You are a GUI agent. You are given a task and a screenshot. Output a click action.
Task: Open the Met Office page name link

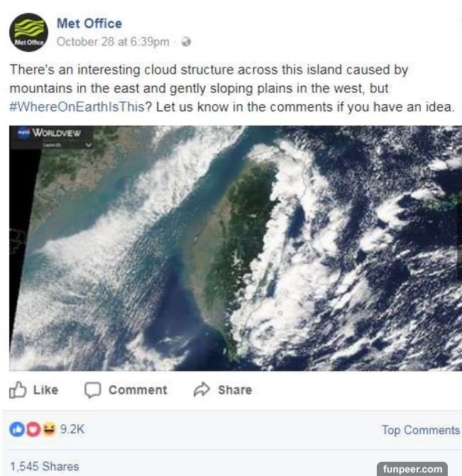pyautogui.click(x=89, y=23)
